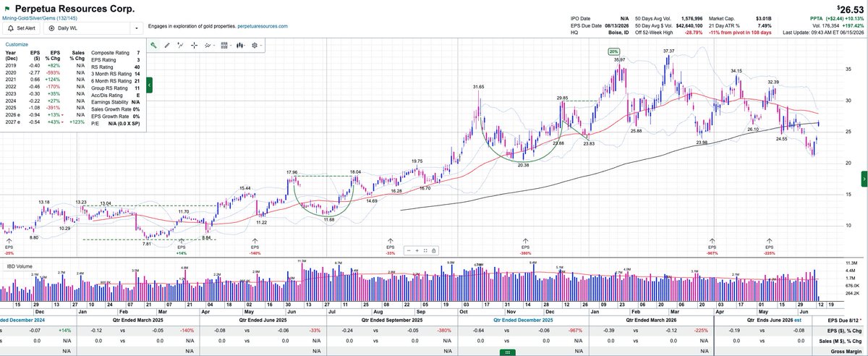Click the 2027 e annual EPS row
The width and height of the screenshot is (868, 356).
pyautogui.click(x=46, y=122)
